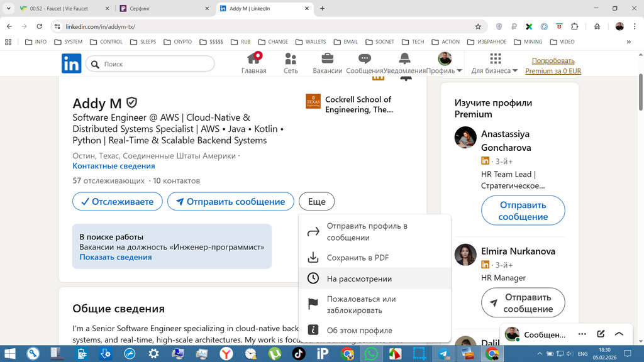644x362 pixels.
Task: Show hidden system tray icons
Action: click(540, 353)
